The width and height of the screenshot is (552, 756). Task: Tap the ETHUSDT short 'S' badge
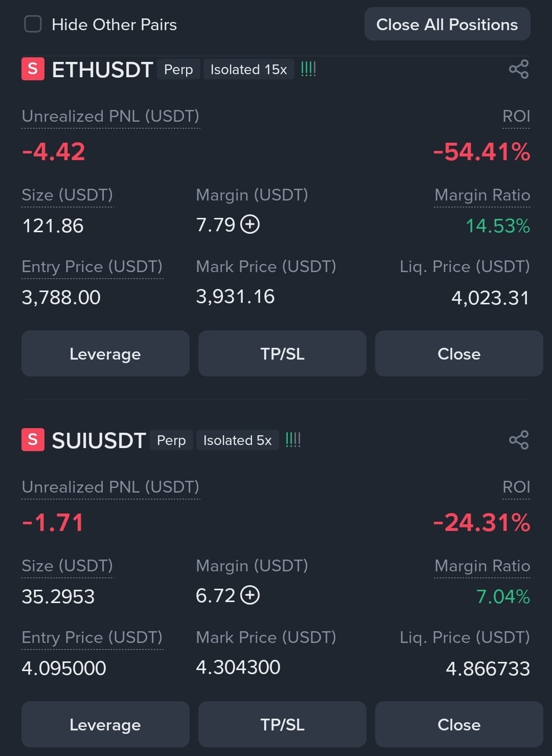(x=33, y=70)
